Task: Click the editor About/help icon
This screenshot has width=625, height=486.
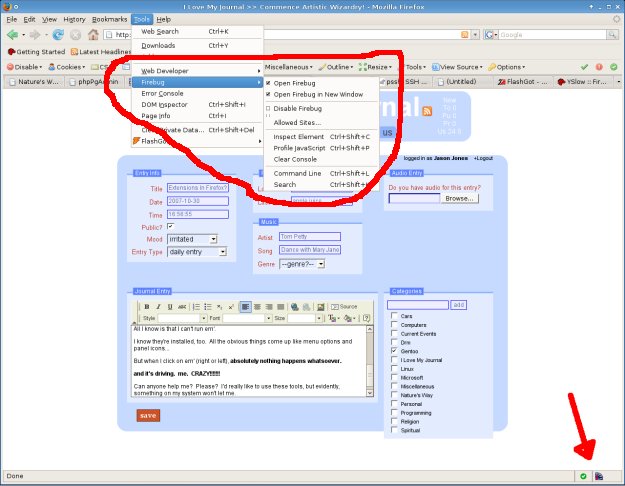Action: (366, 318)
